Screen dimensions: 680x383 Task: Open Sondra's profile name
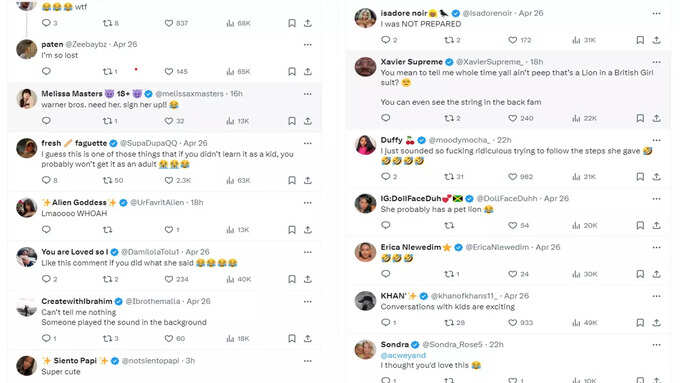395,344
